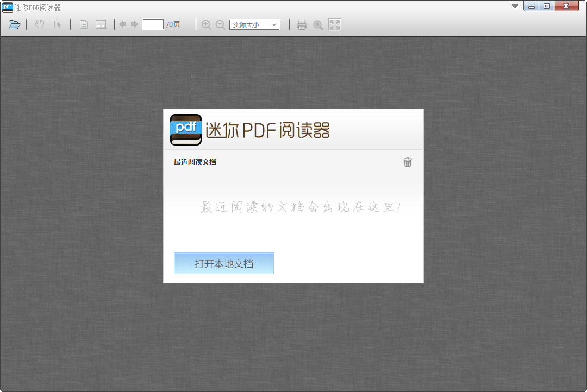Toggle full screen reading mode
587x392 pixels.
pos(335,24)
